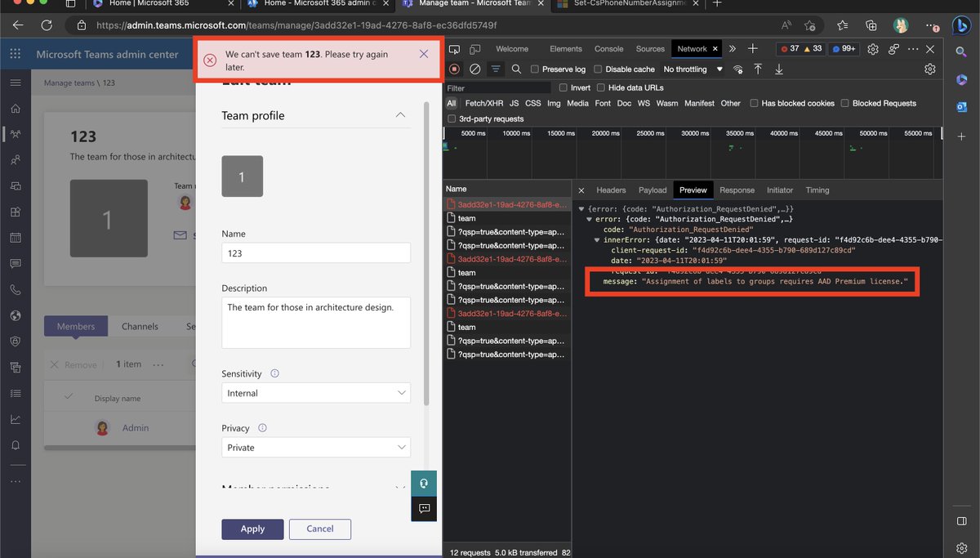Check the Invert filter checkbox
The image size is (980, 558).
563,87
